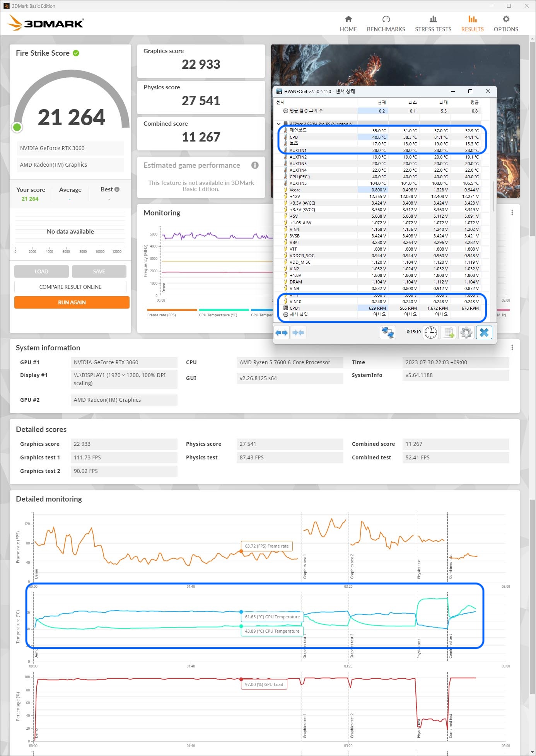This screenshot has height=756, width=536.
Task: Select the +3.3V (AVCC) sensor row
Action: pos(382,203)
